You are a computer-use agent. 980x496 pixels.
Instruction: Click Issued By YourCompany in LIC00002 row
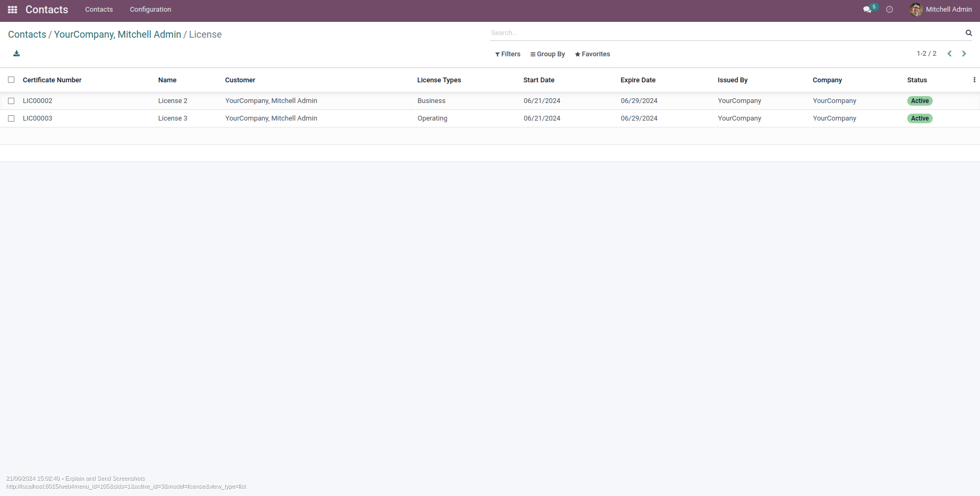point(740,101)
